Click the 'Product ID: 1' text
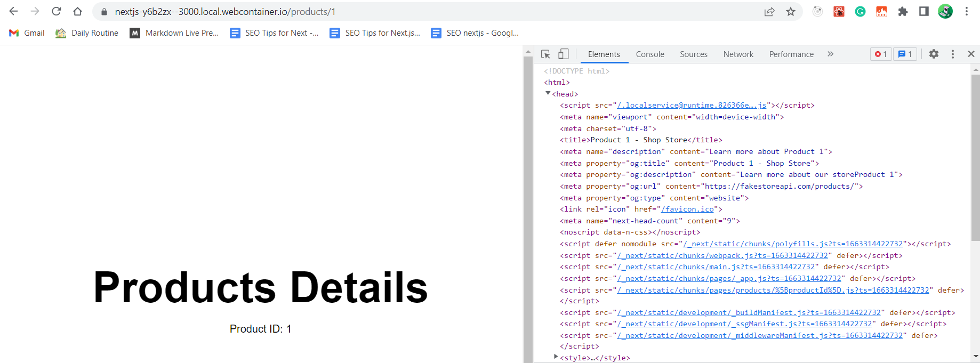This screenshot has width=980, height=363. click(261, 329)
